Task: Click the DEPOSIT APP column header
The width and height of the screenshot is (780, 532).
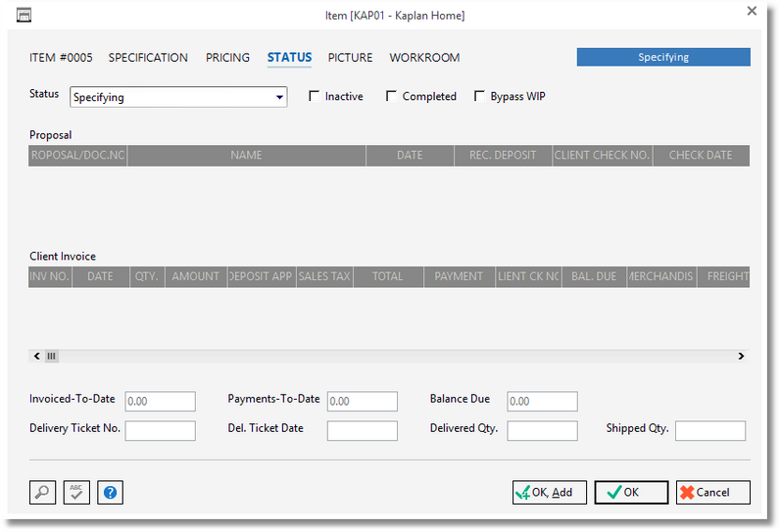Action: [x=262, y=277]
